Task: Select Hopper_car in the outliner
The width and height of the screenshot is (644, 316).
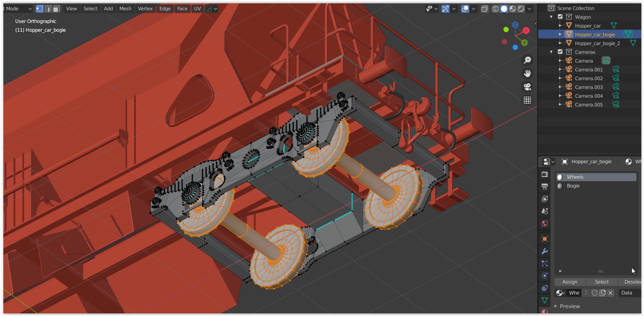Action: [x=588, y=26]
